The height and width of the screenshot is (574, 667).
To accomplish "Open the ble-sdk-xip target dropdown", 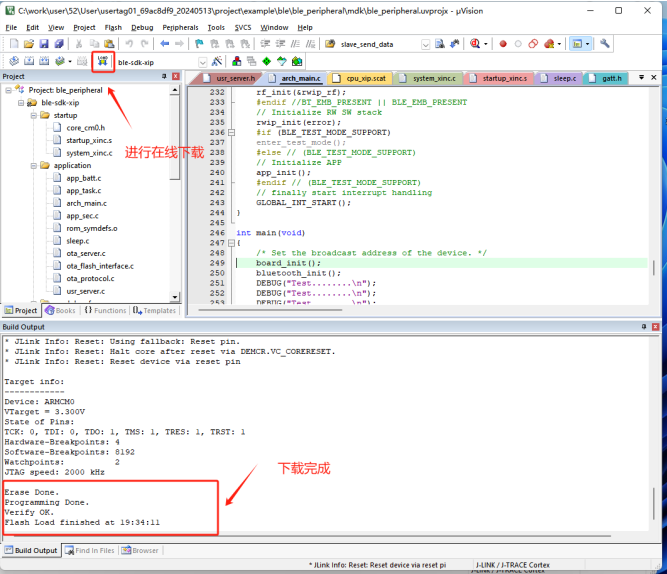I will pyautogui.click(x=202, y=62).
